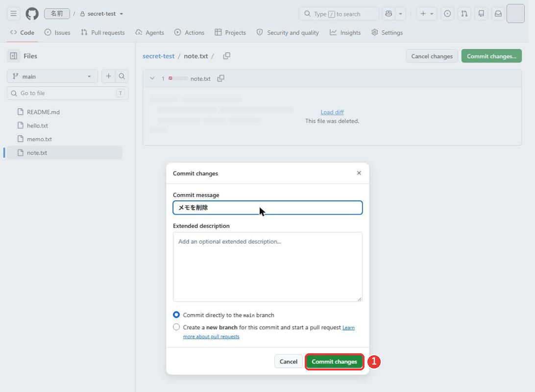Switch to the Issues tab

coord(57,32)
